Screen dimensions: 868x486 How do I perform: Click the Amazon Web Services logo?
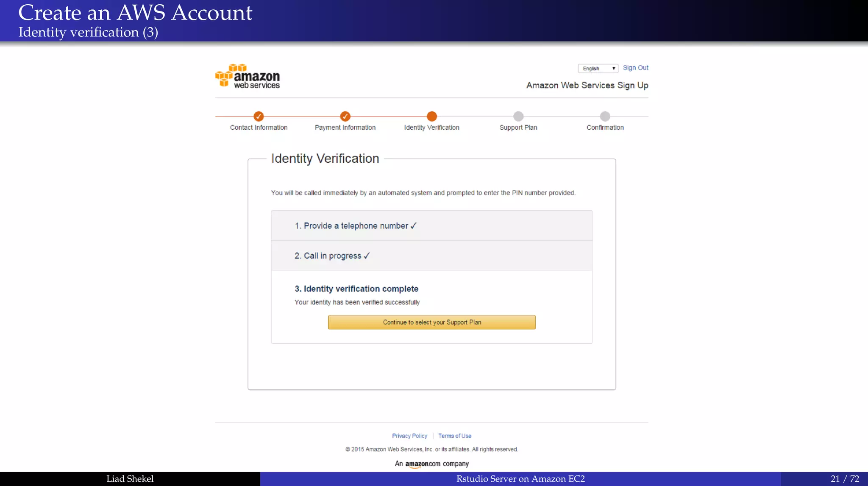tap(248, 76)
